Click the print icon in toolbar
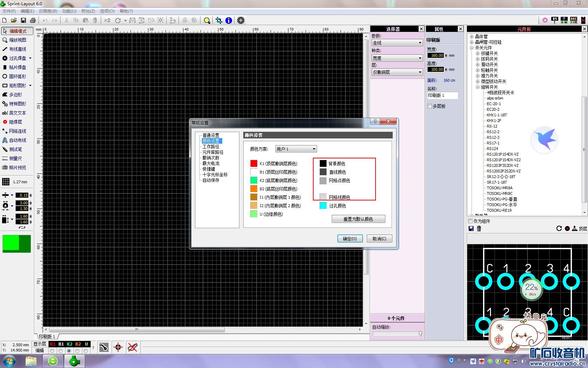 33,20
